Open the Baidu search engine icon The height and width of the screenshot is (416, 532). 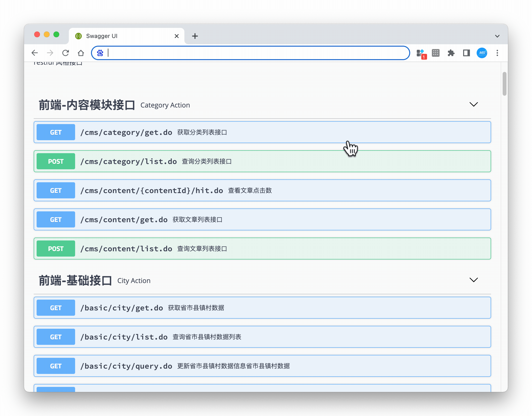click(100, 53)
